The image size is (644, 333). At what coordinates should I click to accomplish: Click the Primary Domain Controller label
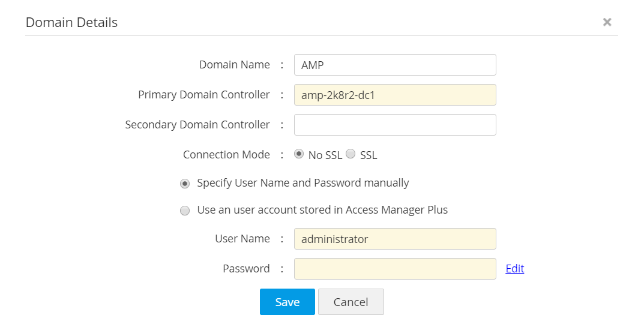click(203, 95)
